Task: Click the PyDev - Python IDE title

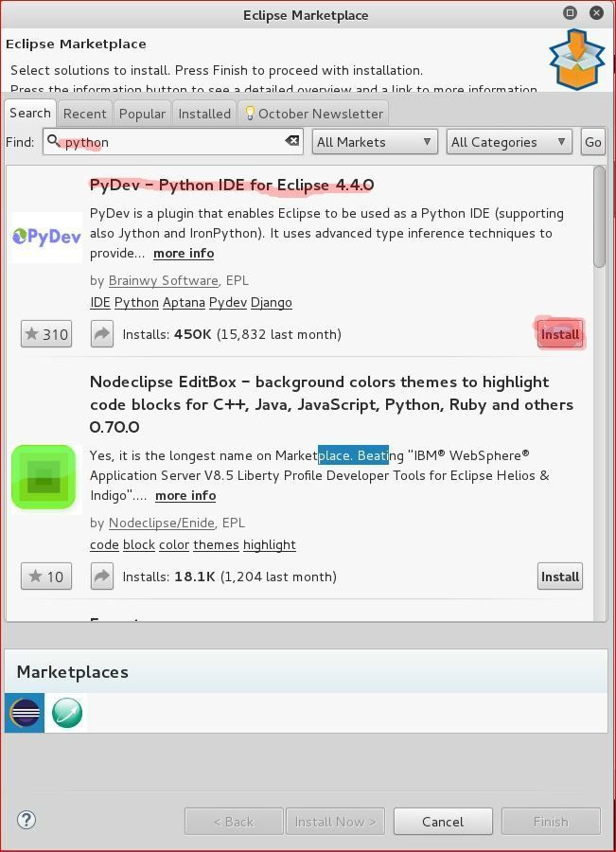Action: (232, 185)
